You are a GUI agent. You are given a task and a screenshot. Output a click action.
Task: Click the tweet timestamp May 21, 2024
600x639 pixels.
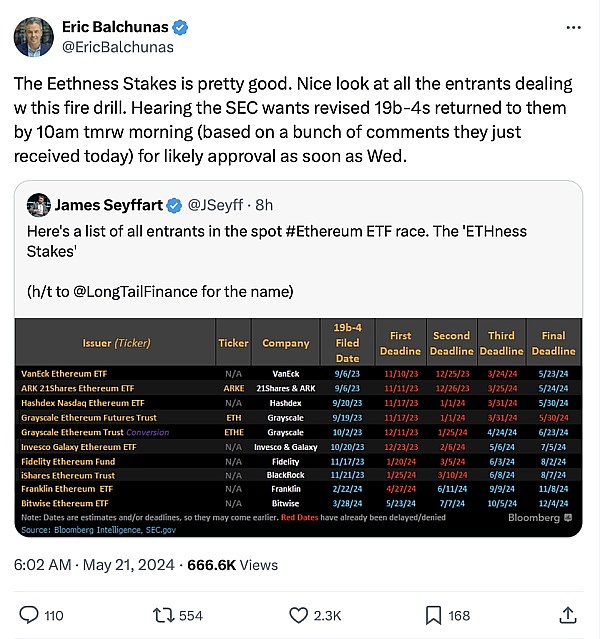point(121,565)
